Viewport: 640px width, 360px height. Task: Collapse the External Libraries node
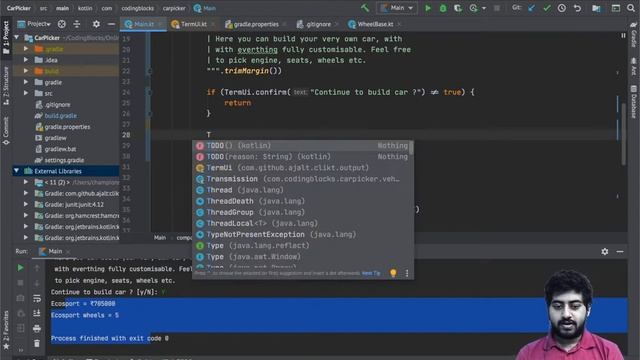click(x=17, y=171)
